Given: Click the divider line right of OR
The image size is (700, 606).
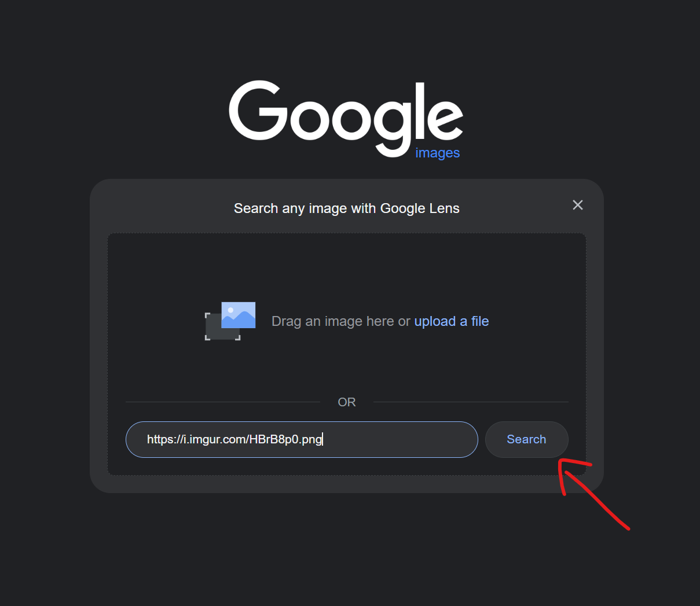Looking at the screenshot, I should pos(471,402).
